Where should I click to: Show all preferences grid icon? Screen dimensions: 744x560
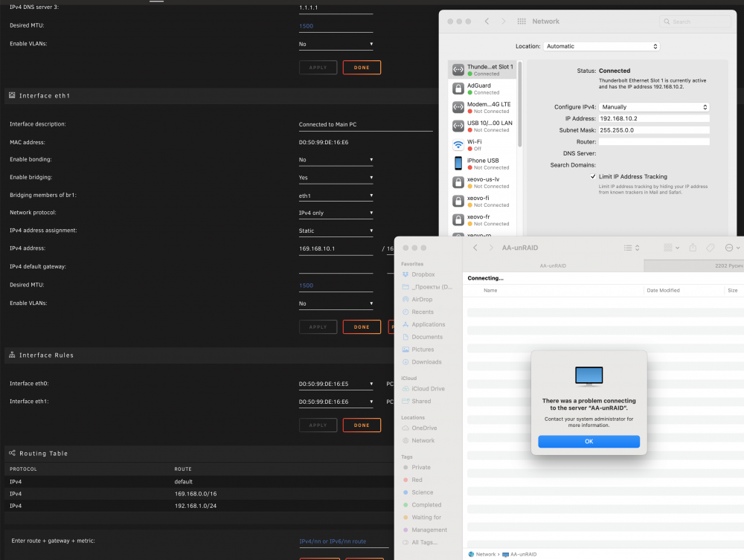click(x=522, y=22)
